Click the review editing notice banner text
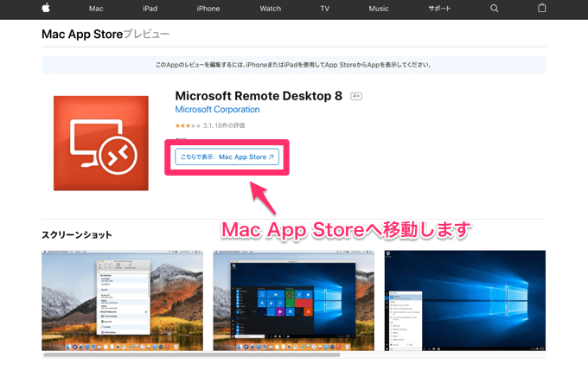This screenshot has height=371, width=588. click(x=294, y=65)
